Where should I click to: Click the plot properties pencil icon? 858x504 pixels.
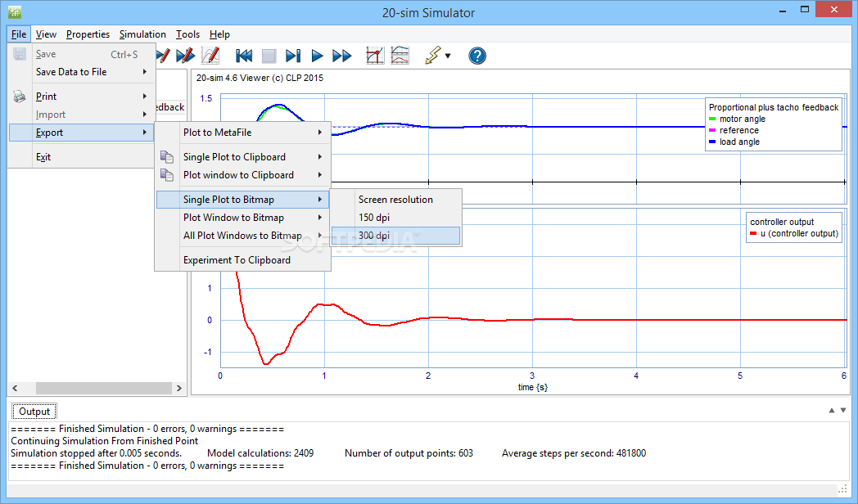(x=210, y=55)
